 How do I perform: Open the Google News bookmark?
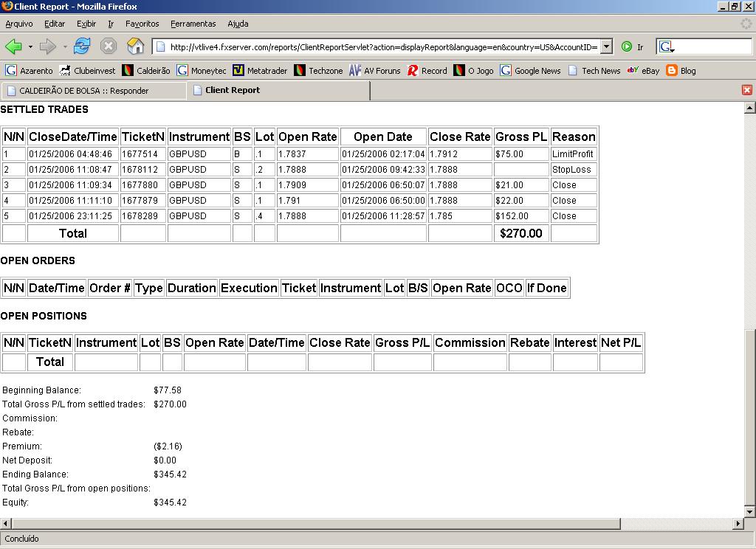coord(530,71)
